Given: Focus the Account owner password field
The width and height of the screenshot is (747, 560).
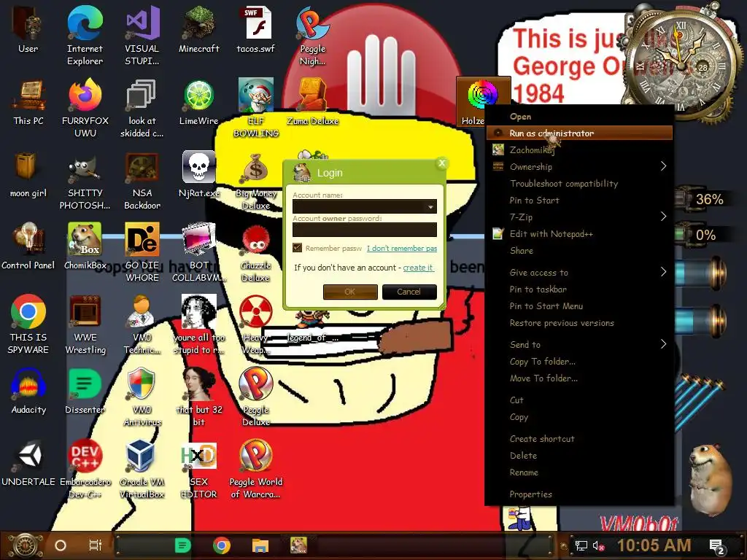Looking at the screenshot, I should click(365, 230).
